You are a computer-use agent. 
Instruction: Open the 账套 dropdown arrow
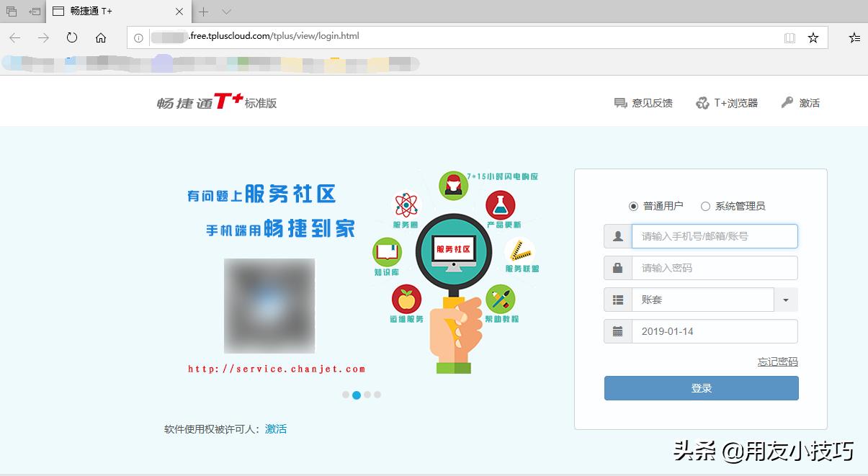(x=786, y=300)
